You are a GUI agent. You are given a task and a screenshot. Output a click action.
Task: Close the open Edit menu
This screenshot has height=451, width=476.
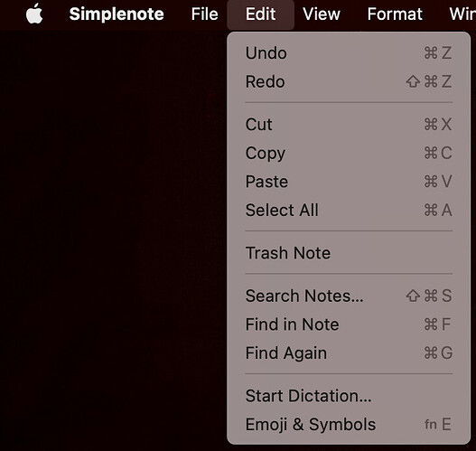point(260,14)
